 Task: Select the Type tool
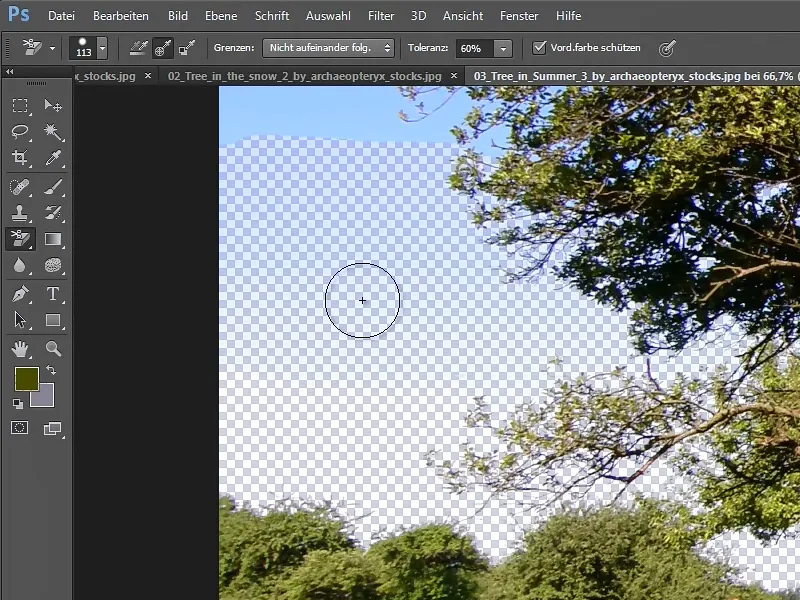click(53, 294)
